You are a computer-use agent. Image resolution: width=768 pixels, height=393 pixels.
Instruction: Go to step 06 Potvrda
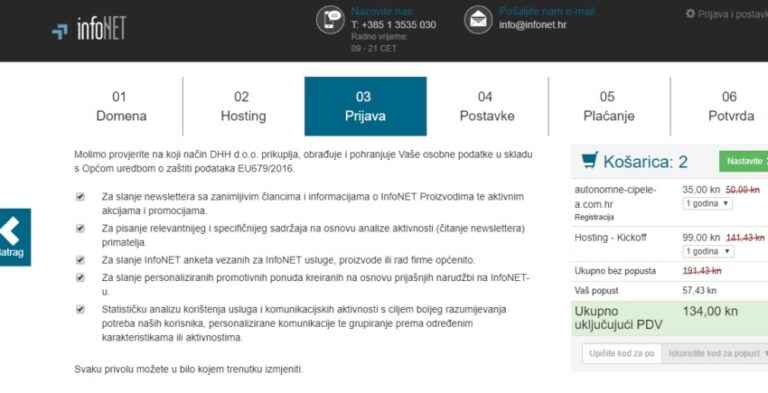(730, 106)
